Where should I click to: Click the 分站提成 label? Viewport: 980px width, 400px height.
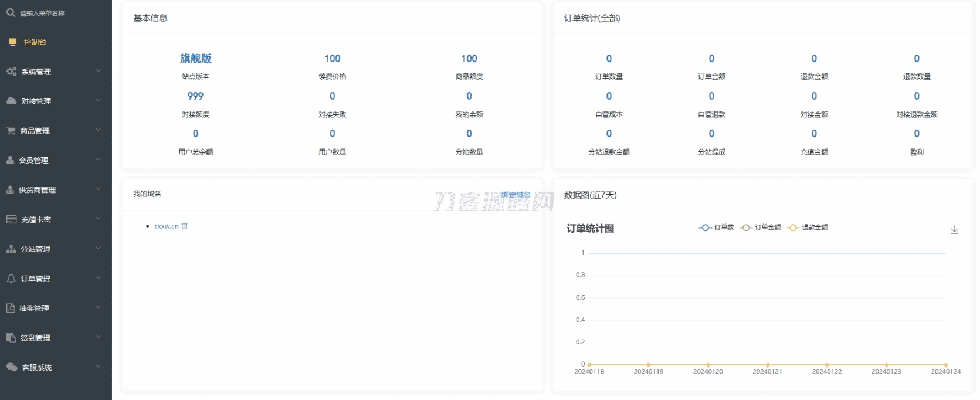click(x=711, y=152)
